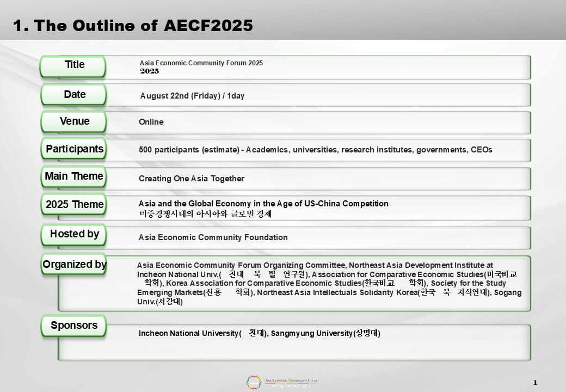Select the green 'Organized by' label box
Image resolution: width=566 pixels, height=392 pixels.
pos(73,265)
